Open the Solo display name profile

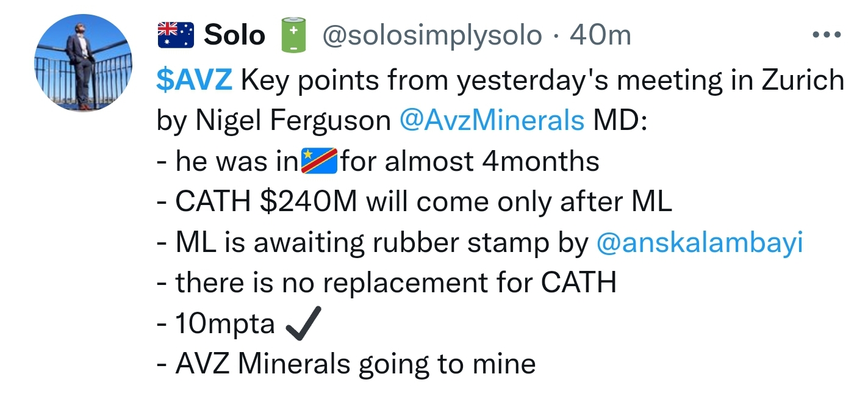click(234, 35)
